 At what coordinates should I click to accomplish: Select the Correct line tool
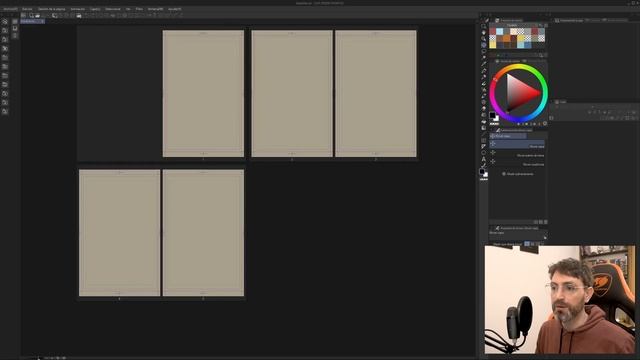484,164
